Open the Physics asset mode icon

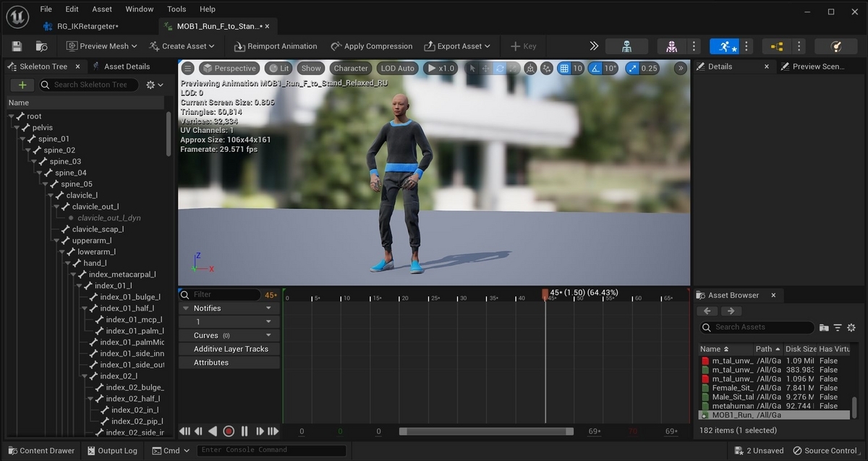click(836, 46)
